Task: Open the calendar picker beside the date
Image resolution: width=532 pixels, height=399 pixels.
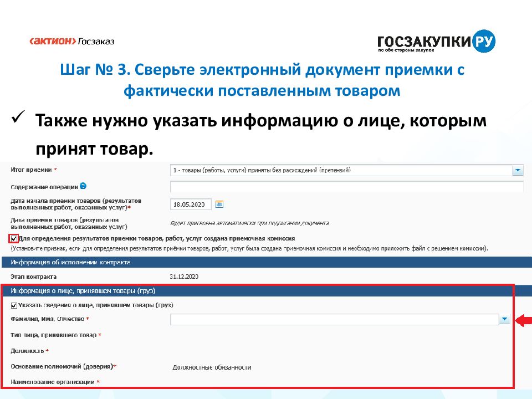Action: (x=219, y=204)
